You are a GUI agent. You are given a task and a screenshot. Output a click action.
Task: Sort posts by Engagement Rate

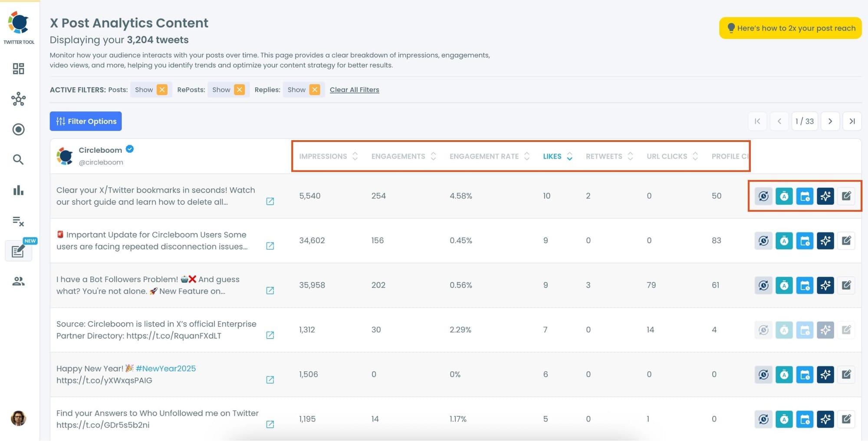click(527, 156)
